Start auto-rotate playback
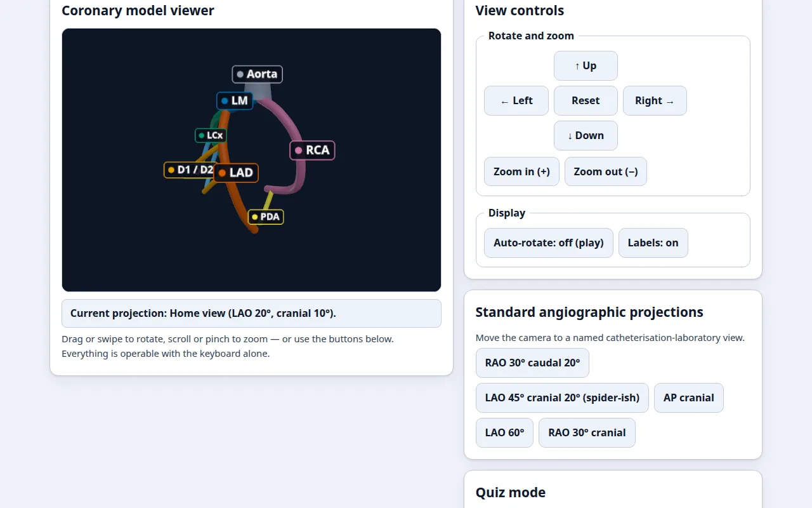The image size is (812, 508). pyautogui.click(x=549, y=243)
